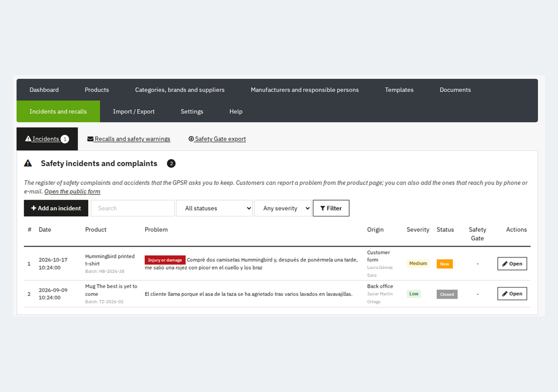This screenshot has height=392, width=558.
Task: Click the plus icon on Add an incident
Action: point(33,208)
